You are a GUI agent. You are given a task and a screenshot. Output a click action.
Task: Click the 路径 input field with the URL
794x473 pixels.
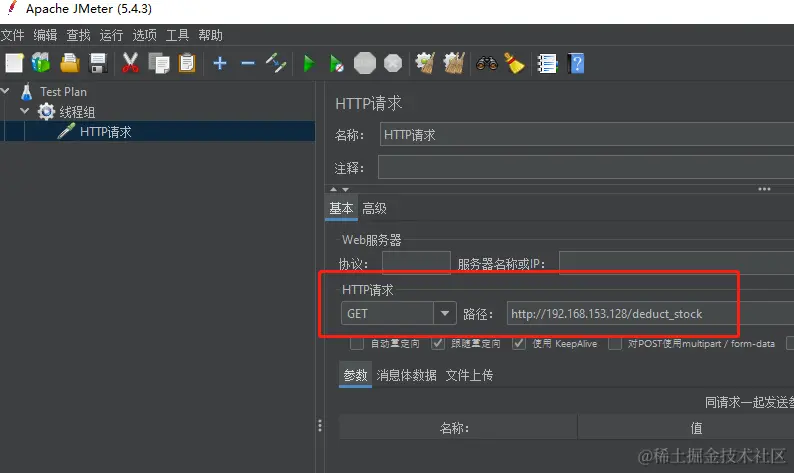650,313
